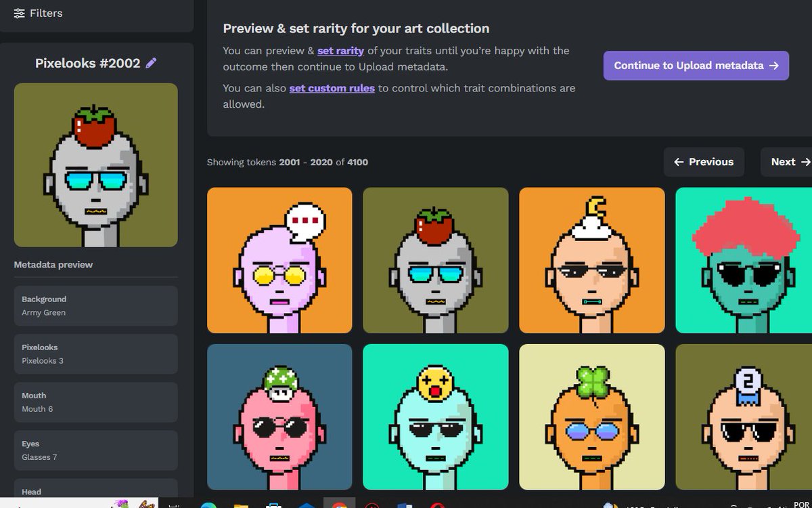Select the orange head clover token
This screenshot has height=508, width=812.
[592, 417]
